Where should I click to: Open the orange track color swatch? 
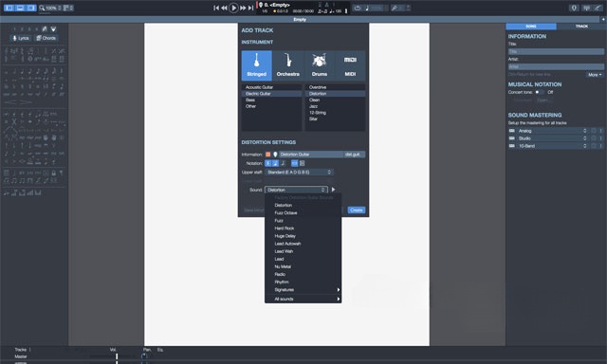[267, 155]
